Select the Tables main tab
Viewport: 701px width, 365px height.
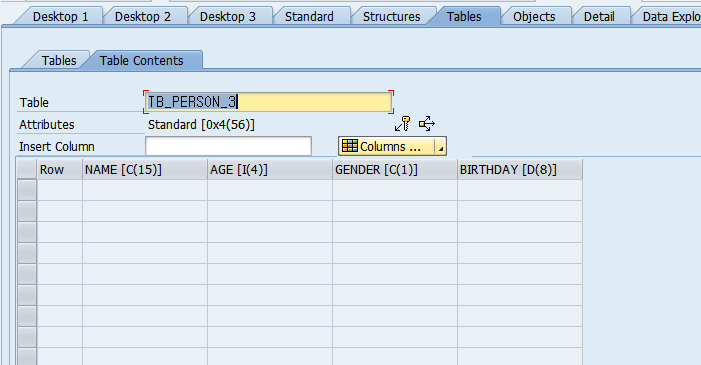coord(464,17)
